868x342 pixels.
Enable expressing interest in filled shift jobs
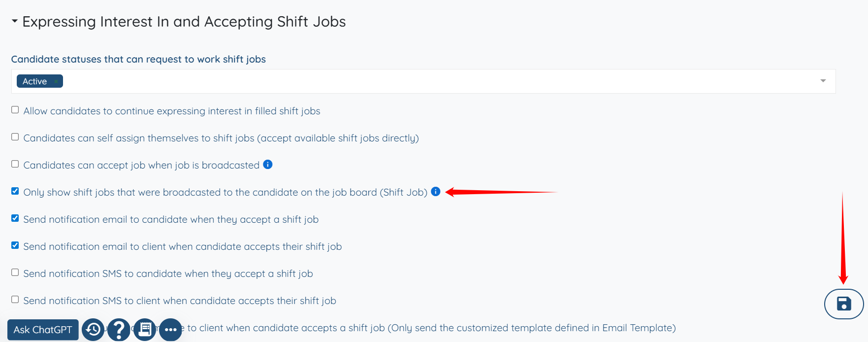[x=15, y=110]
